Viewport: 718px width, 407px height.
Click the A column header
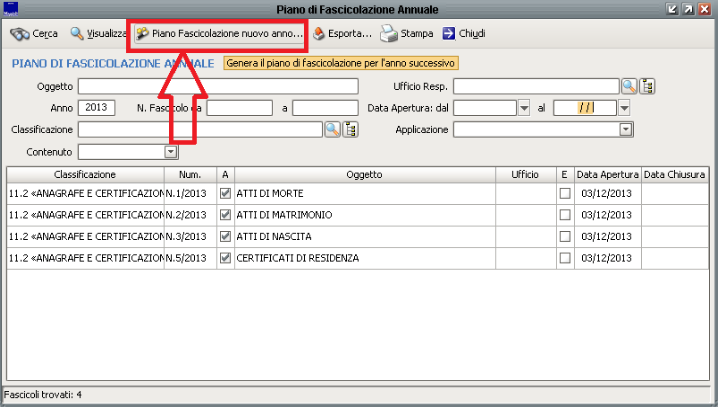[225, 174]
